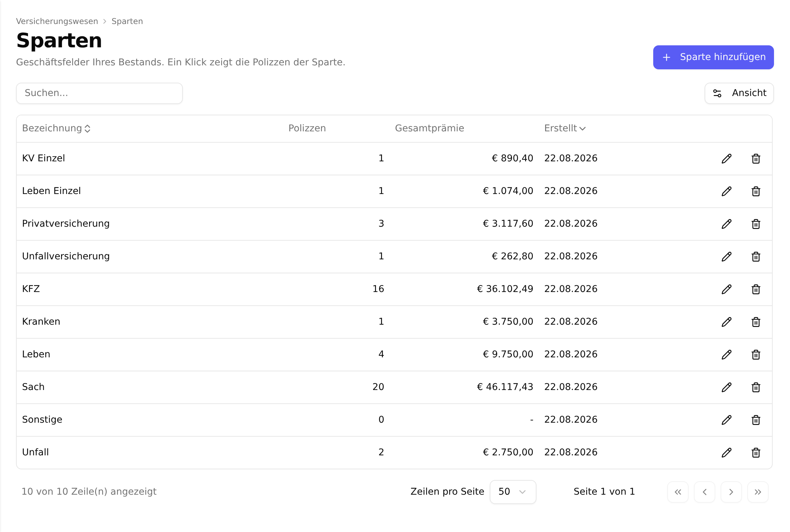Click Sparte hinzufügen button
The width and height of the screenshot is (790, 532).
click(x=713, y=57)
